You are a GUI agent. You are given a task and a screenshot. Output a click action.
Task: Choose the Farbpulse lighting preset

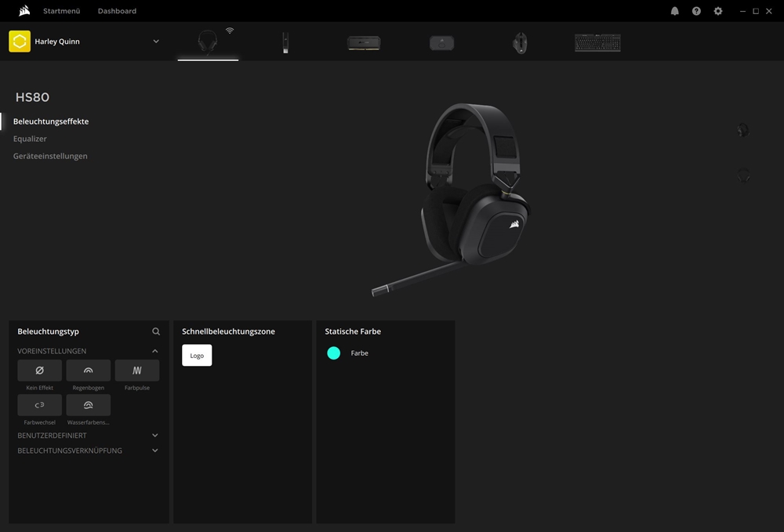(x=137, y=370)
